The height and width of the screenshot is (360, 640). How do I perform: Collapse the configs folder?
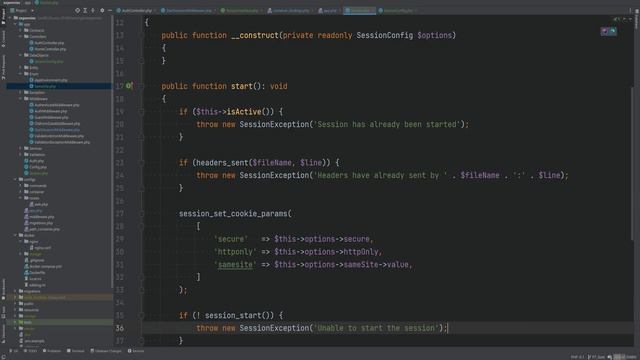click(x=16, y=179)
